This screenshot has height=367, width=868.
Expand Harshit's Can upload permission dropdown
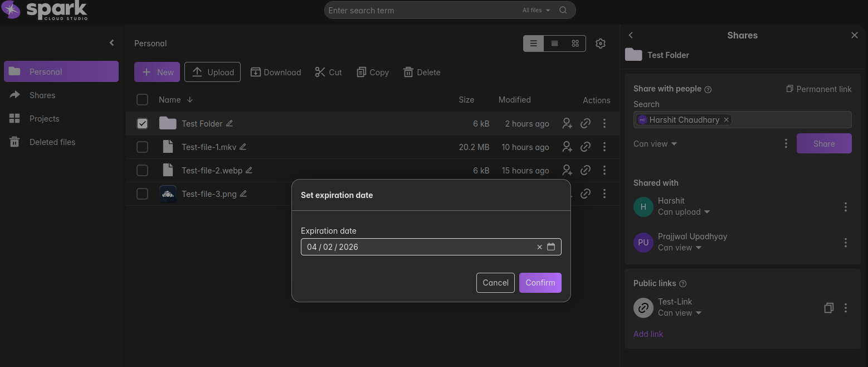point(684,212)
